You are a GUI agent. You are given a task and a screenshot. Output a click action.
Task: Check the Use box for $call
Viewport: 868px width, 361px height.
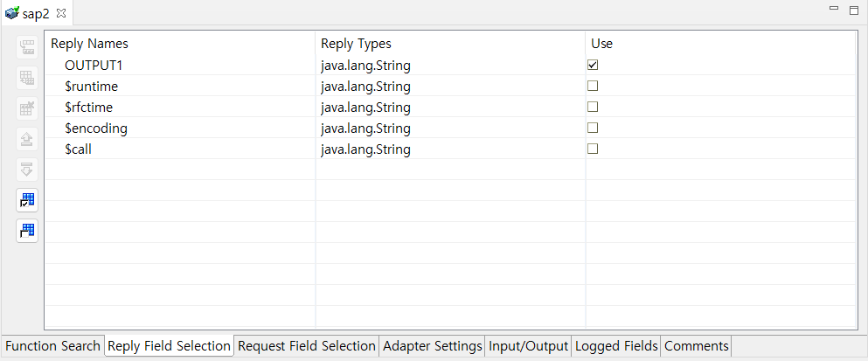(x=593, y=149)
